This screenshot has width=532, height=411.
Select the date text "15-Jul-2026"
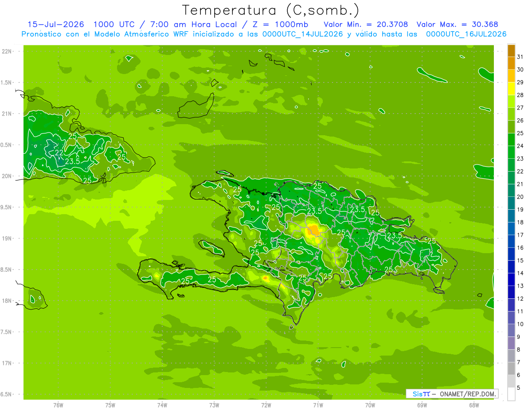[x=56, y=24]
